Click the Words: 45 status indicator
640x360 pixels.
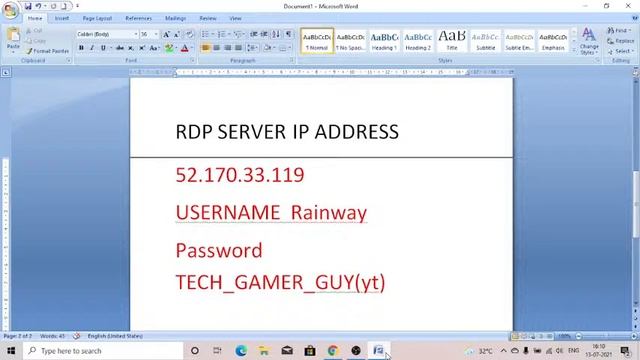53,336
